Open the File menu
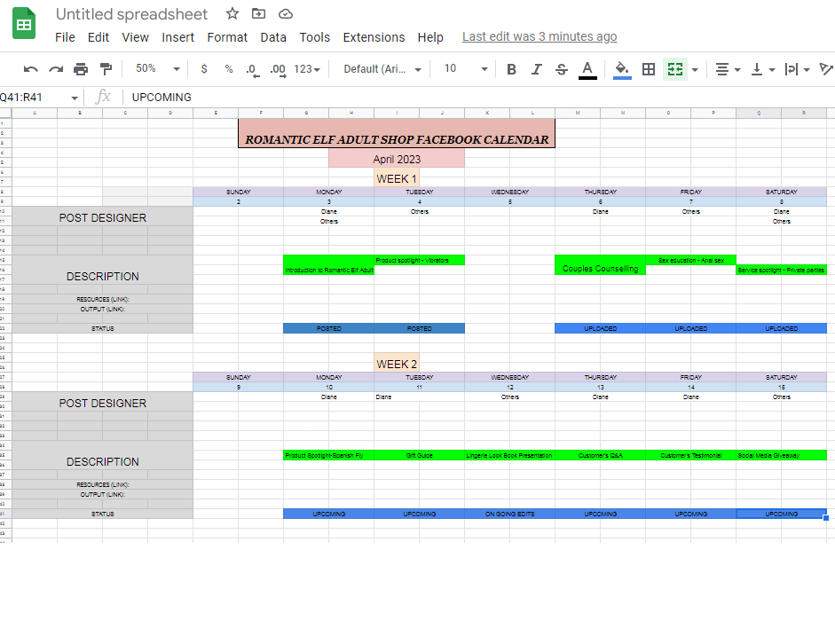This screenshot has width=835, height=644. coord(65,37)
